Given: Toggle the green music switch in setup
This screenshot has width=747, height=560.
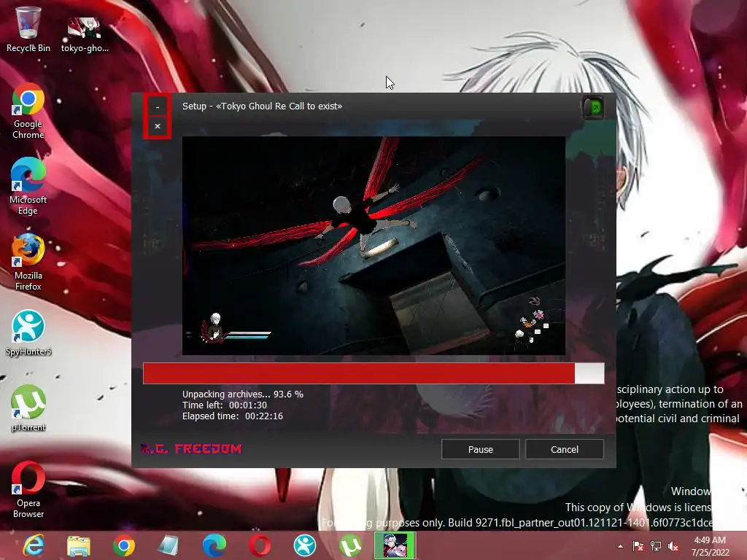Looking at the screenshot, I should pos(594,107).
